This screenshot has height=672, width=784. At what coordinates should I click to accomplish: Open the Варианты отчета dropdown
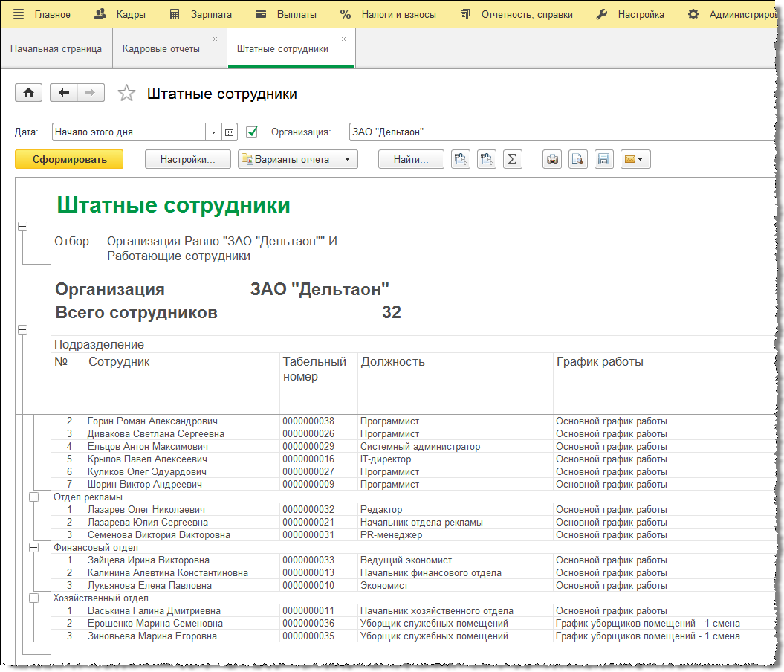[x=297, y=160]
